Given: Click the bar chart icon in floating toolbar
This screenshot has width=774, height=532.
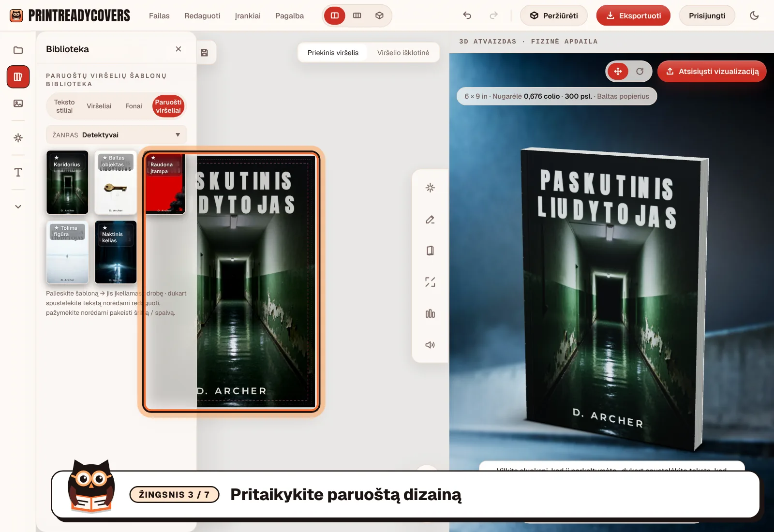Looking at the screenshot, I should coord(430,313).
